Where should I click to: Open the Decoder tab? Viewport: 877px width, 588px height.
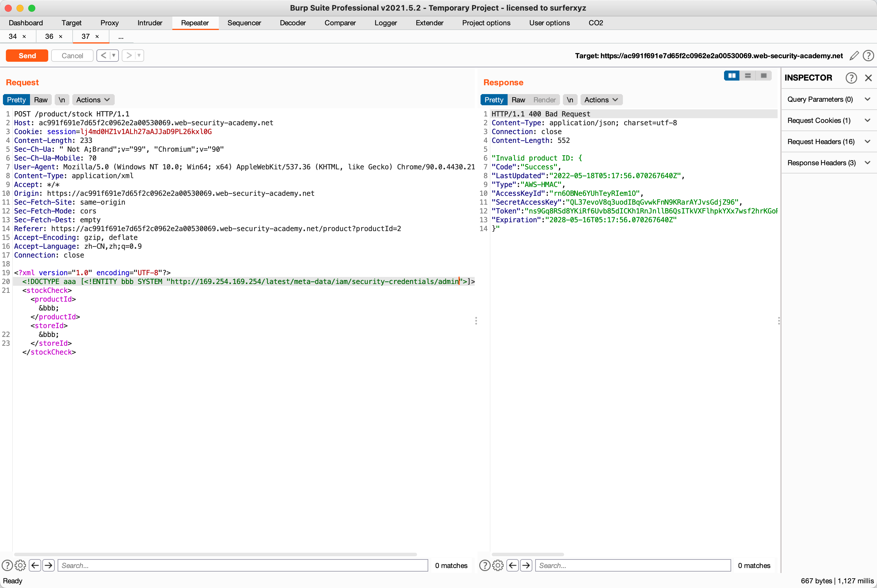point(293,23)
